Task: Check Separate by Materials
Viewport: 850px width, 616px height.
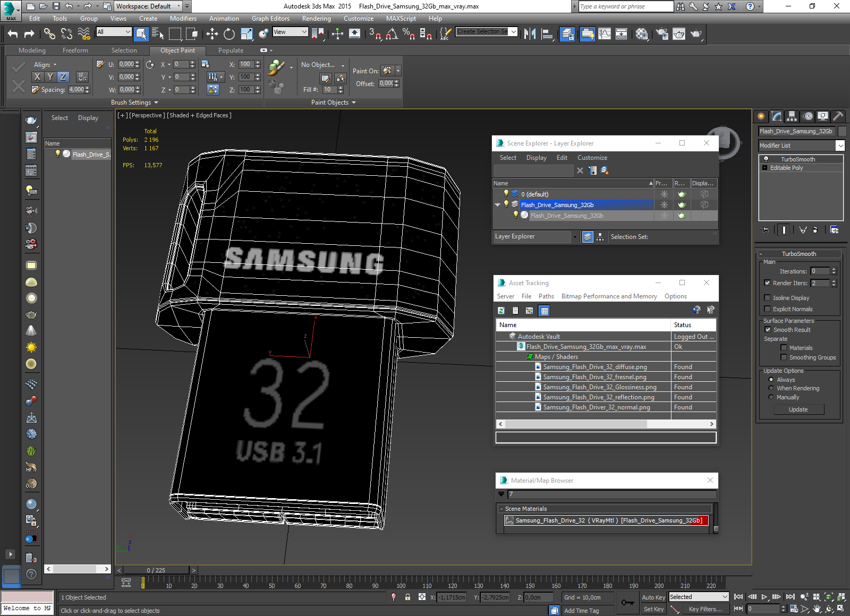Action: tap(784, 348)
